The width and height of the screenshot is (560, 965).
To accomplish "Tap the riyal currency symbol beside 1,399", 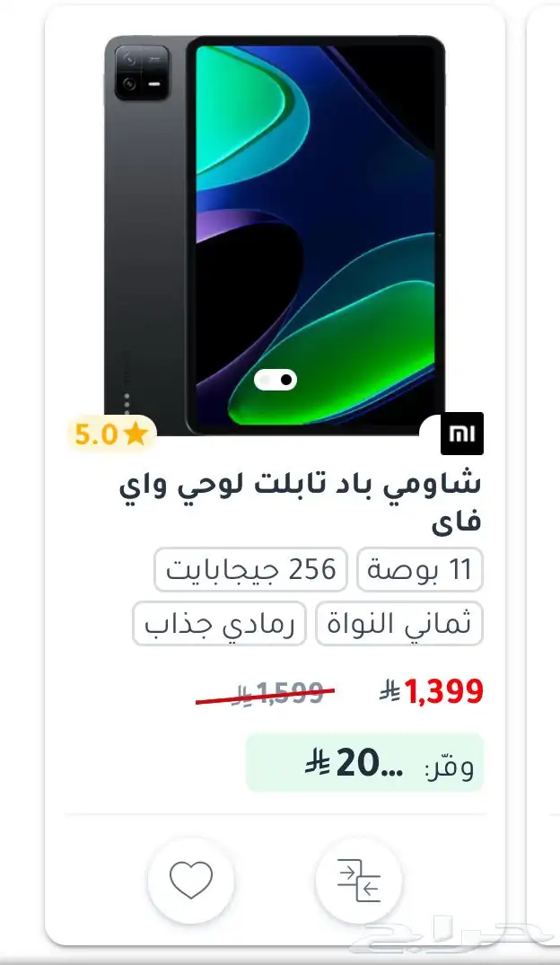I will [390, 692].
